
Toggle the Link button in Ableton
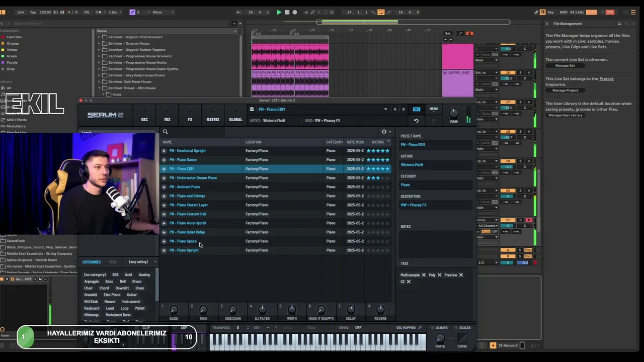[x=21, y=12]
